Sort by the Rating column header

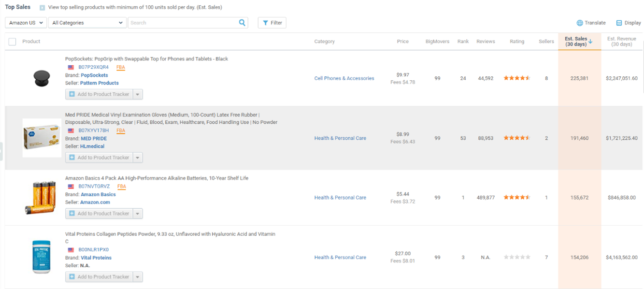pyautogui.click(x=517, y=42)
